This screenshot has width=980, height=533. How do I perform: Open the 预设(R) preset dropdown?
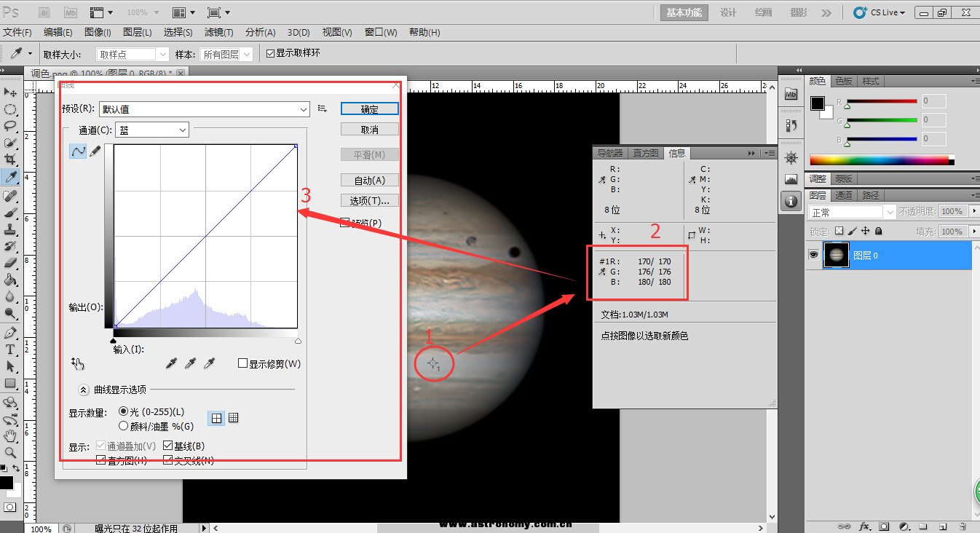tap(205, 109)
